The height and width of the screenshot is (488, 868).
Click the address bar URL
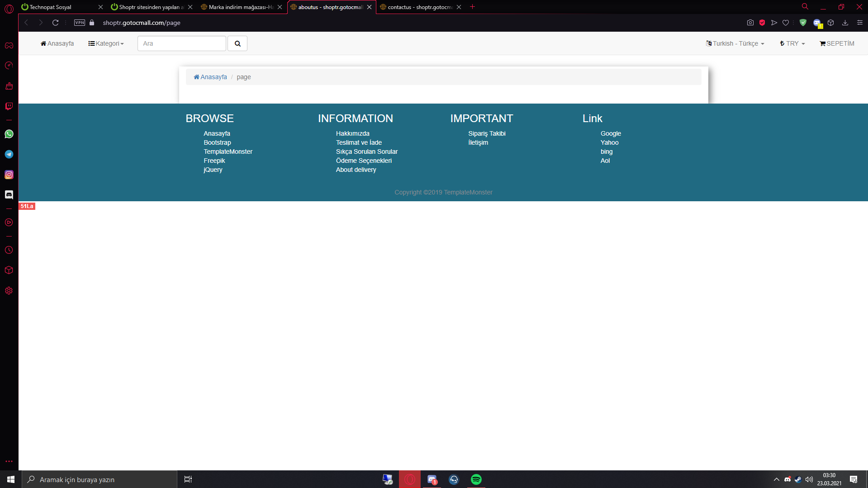pyautogui.click(x=142, y=23)
